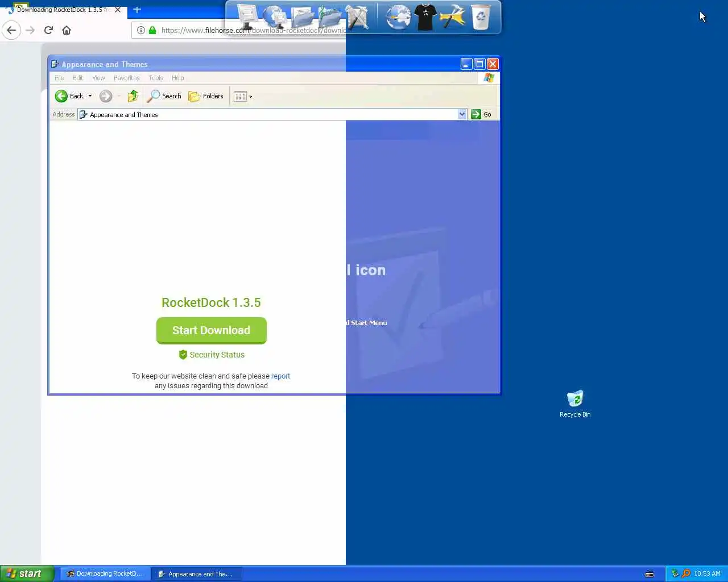Click the on-screen keyboard taskbar icon
The width and height of the screenshot is (728, 582).
click(x=650, y=574)
